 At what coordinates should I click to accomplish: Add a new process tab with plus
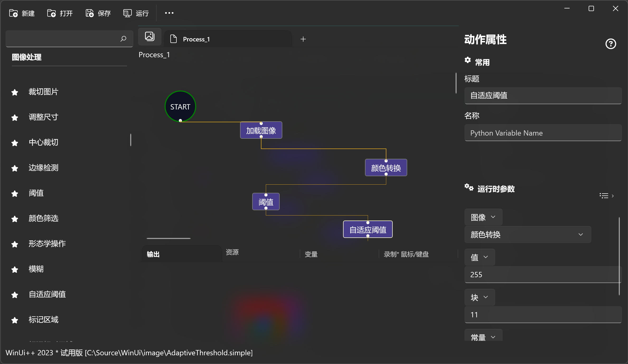(303, 39)
